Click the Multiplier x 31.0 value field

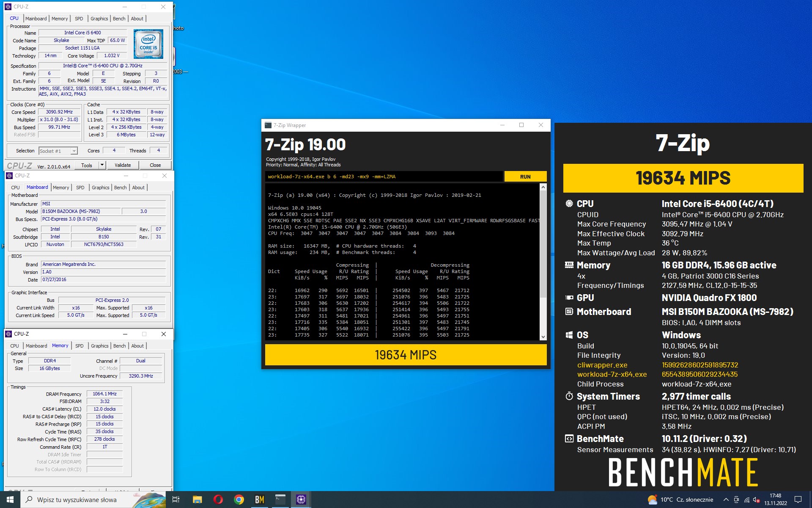(x=59, y=120)
